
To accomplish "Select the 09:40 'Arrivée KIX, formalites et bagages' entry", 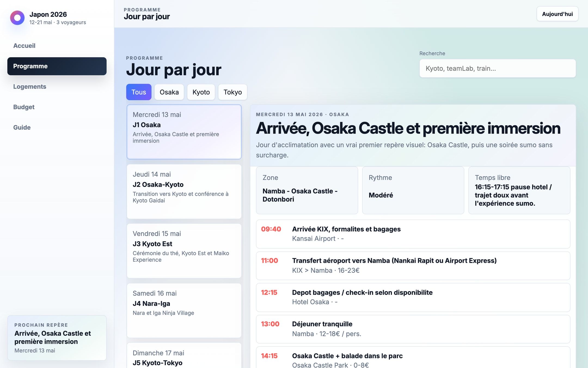I will (413, 234).
